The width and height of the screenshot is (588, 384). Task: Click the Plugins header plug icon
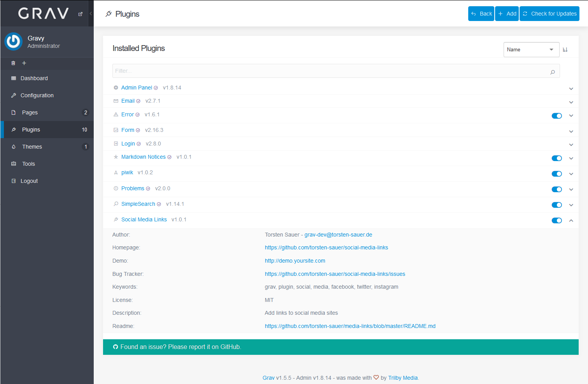tap(108, 14)
